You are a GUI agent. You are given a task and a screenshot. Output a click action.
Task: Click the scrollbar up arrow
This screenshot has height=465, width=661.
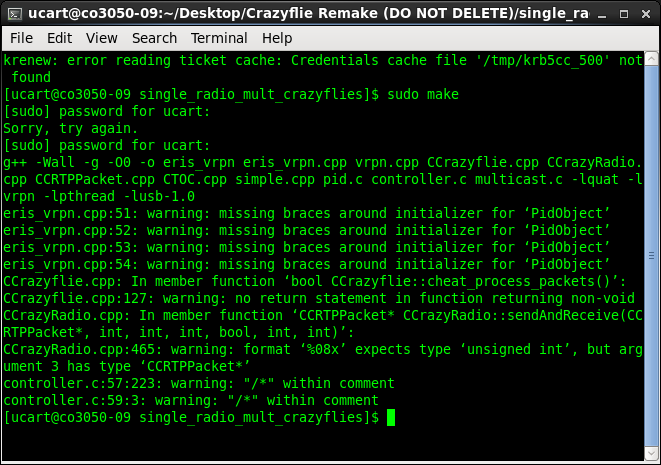[652, 59]
